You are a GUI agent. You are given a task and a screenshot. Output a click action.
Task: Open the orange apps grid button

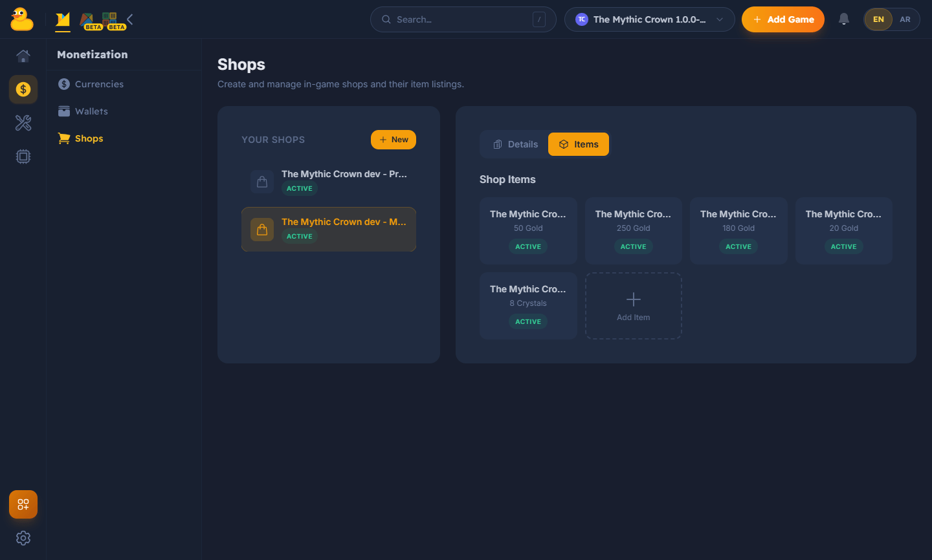pyautogui.click(x=23, y=504)
